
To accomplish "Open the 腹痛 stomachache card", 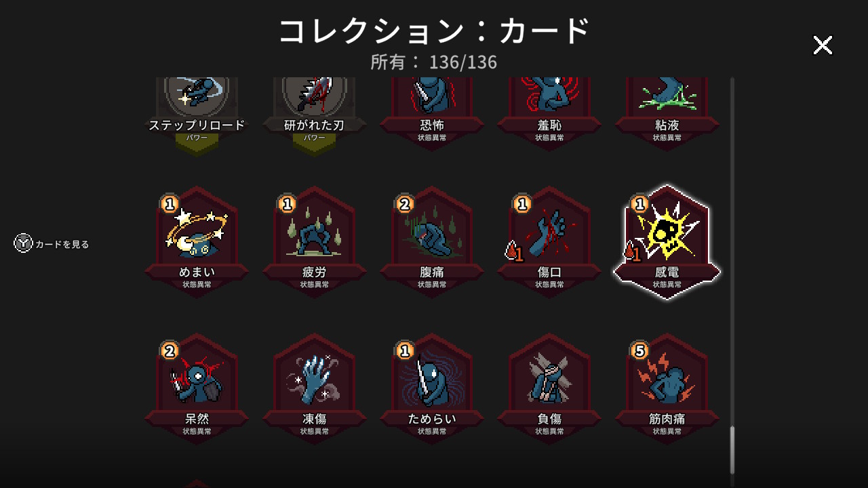I will [x=432, y=242].
